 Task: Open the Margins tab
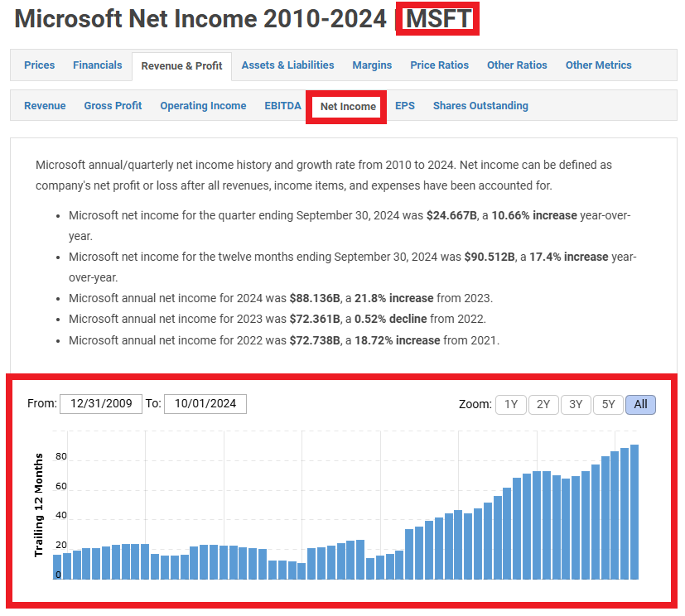[x=372, y=65]
